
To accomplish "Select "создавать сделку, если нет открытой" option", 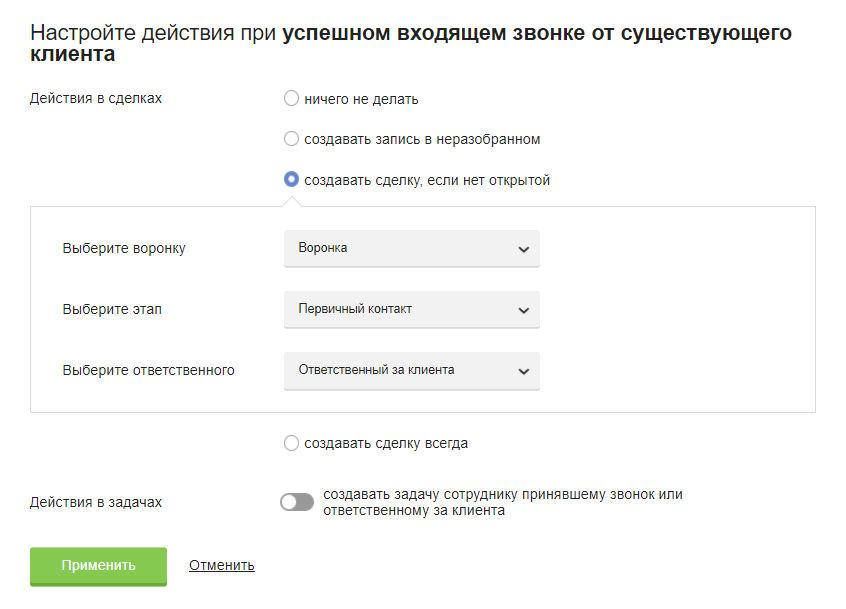I will click(292, 180).
